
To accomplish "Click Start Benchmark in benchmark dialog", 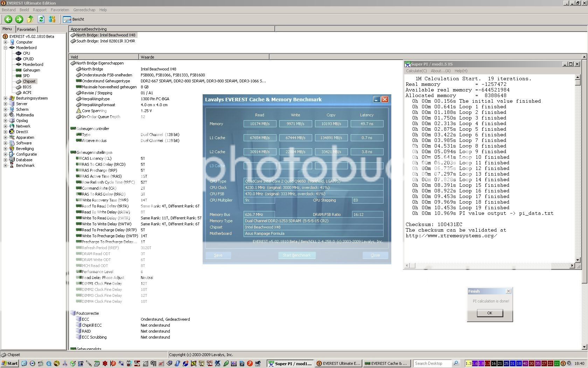I will pos(297,255).
